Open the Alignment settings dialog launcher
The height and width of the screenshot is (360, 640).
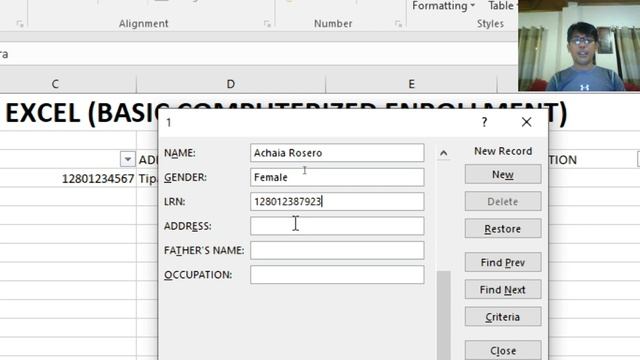267,24
